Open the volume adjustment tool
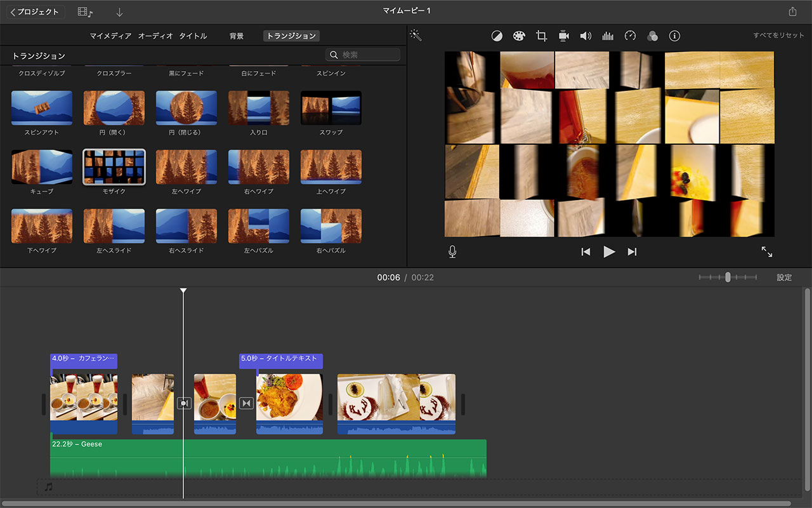Screen dimensions: 812x508 (x=586, y=36)
